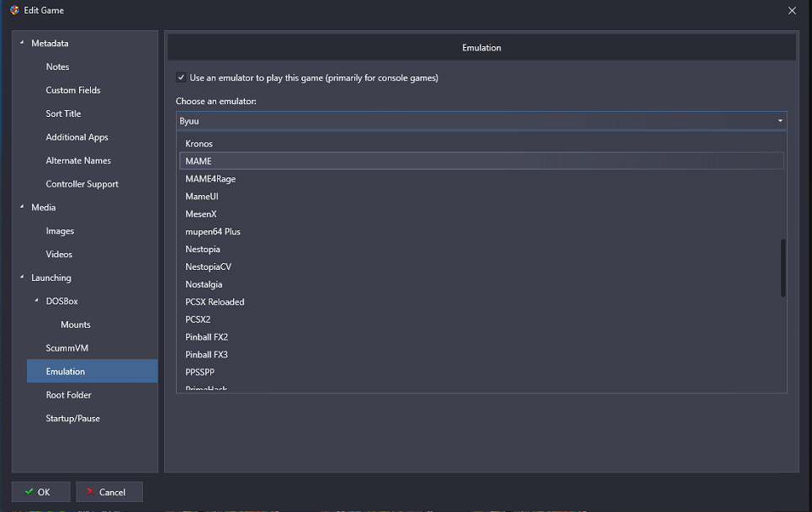Go to Alternate Names page
This screenshot has width=812, height=512.
[x=78, y=161]
